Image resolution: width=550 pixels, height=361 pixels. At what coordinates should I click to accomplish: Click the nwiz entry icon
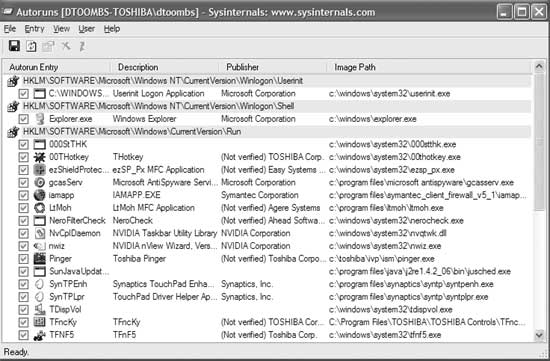point(40,246)
